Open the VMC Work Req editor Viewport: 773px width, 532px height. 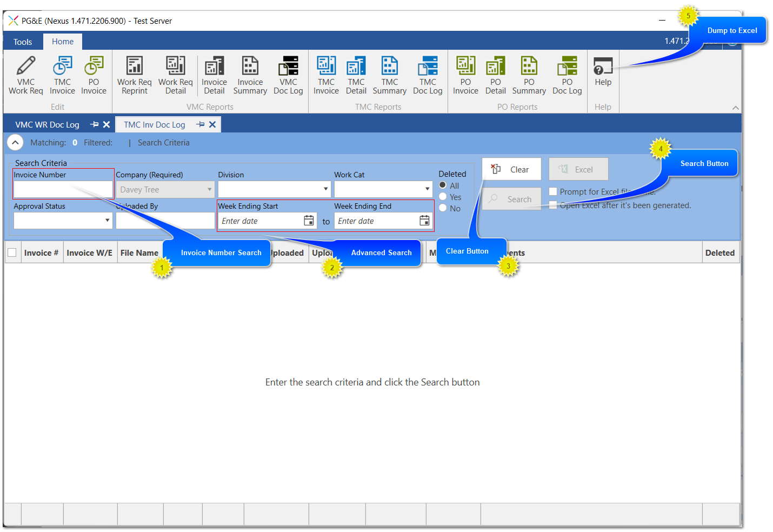[25, 74]
